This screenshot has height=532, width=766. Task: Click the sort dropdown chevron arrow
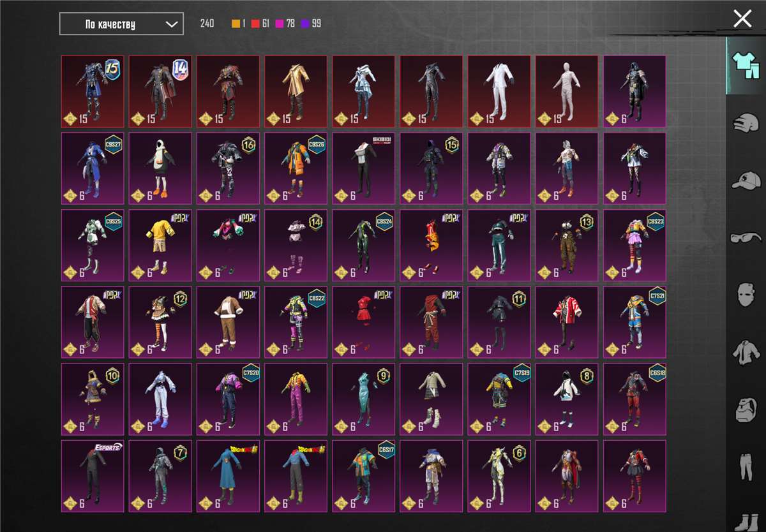click(x=171, y=24)
